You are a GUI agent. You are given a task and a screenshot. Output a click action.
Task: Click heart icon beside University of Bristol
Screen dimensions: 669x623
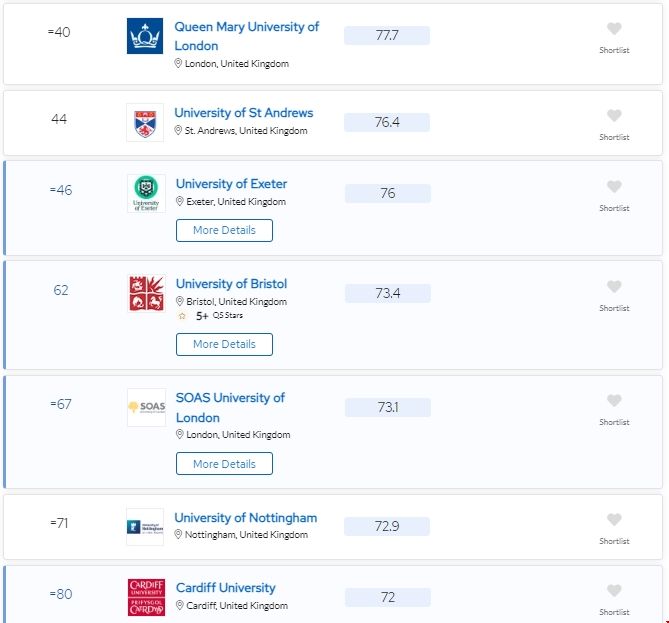click(614, 287)
